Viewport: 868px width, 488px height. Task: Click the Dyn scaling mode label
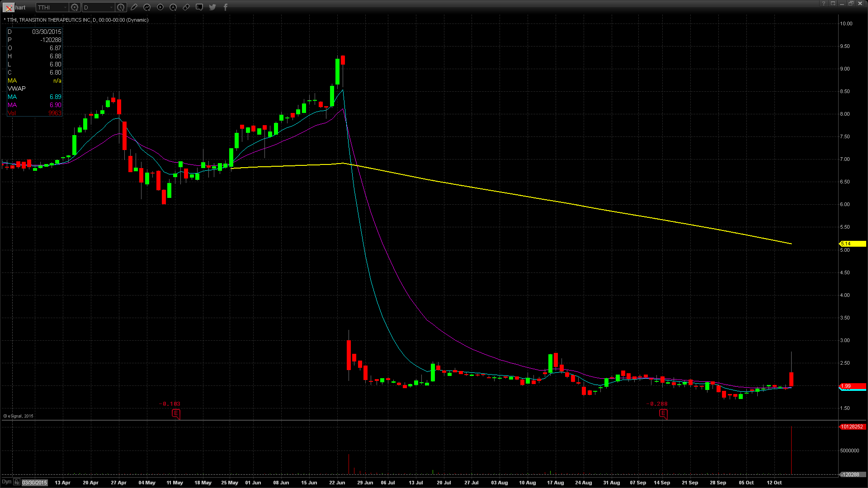tap(6, 482)
